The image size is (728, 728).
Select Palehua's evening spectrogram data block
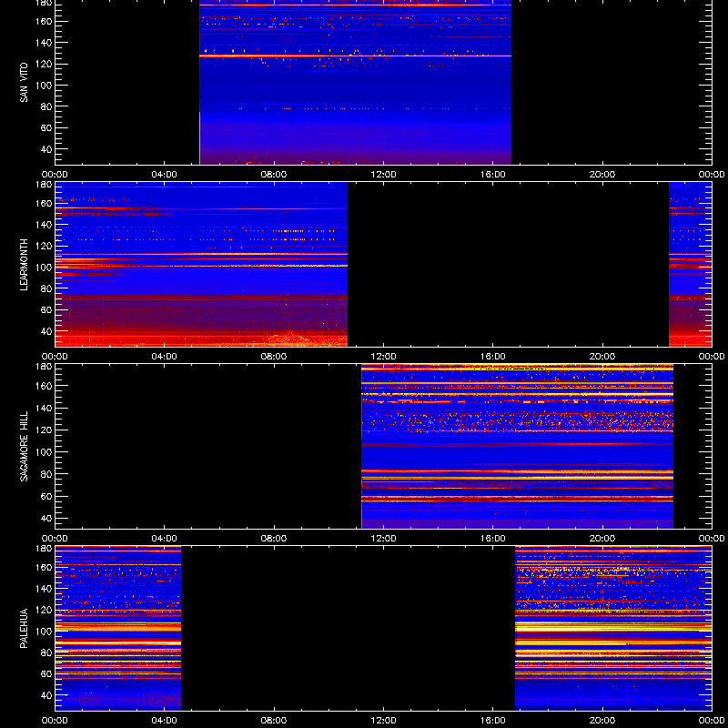click(x=613, y=628)
